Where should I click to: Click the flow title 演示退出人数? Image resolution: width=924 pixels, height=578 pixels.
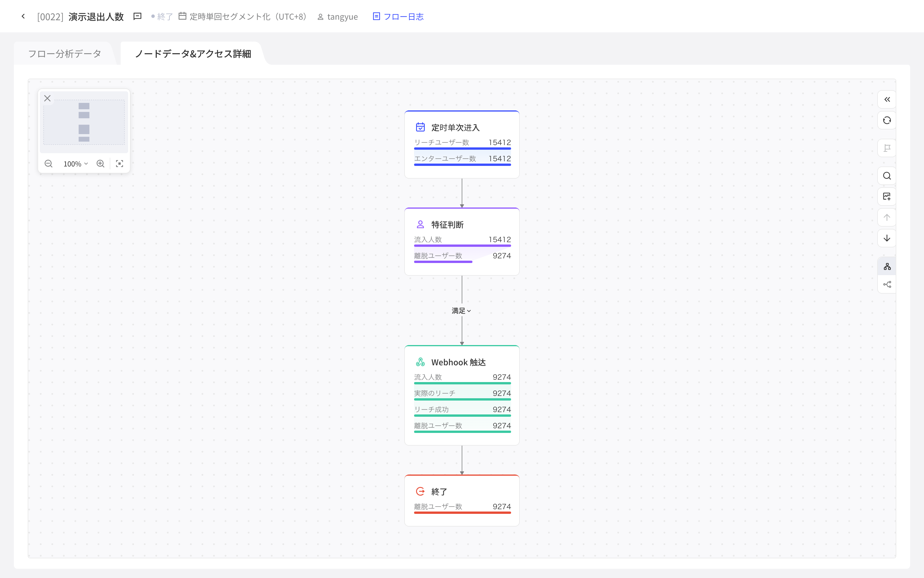(x=96, y=16)
